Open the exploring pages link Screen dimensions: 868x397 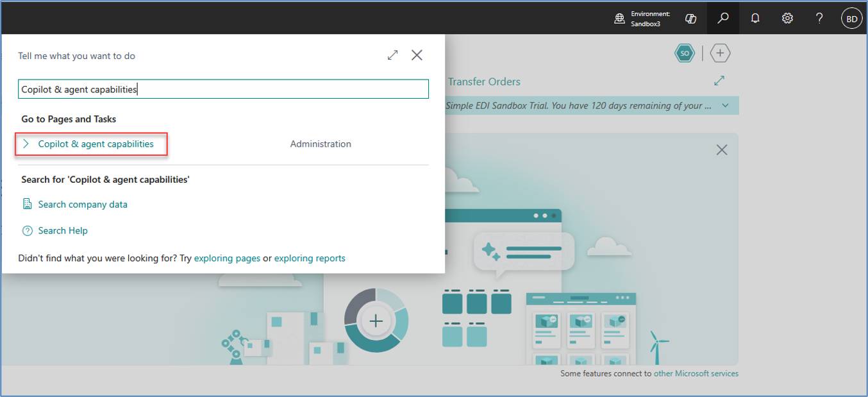tap(227, 258)
